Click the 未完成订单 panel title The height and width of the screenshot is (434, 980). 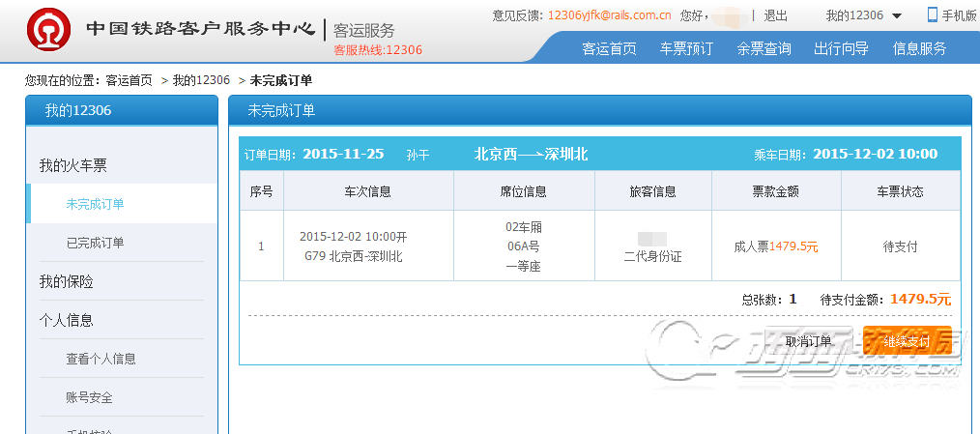point(281,111)
